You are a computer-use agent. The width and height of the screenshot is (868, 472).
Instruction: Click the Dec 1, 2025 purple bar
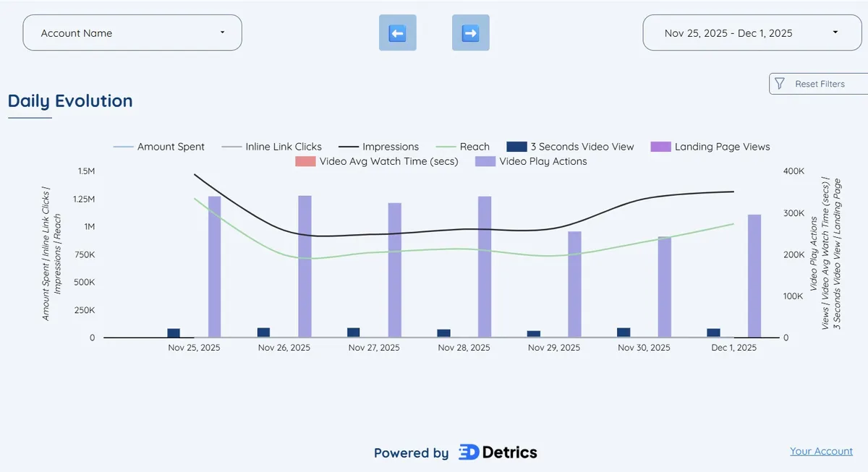(754, 275)
